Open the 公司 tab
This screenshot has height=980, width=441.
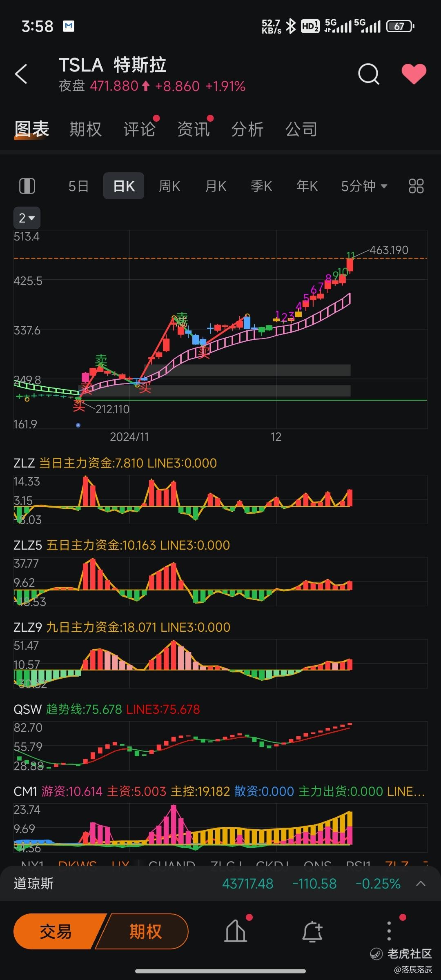[x=301, y=129]
